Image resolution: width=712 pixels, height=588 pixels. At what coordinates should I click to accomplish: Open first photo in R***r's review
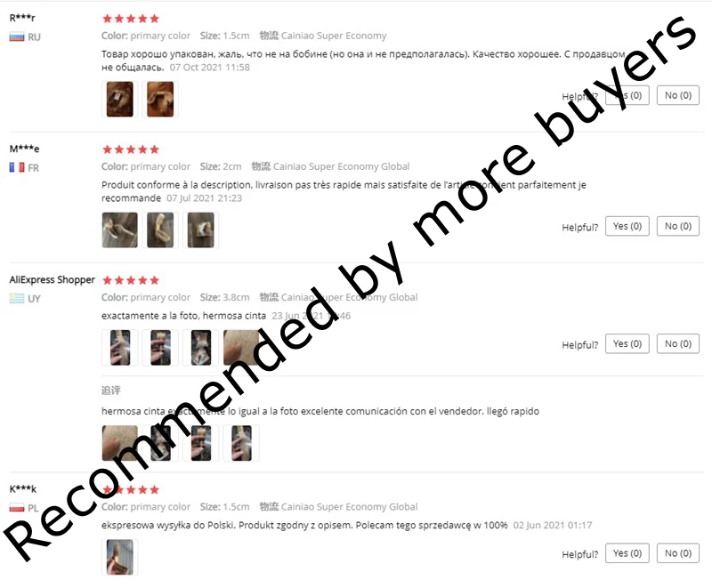[x=120, y=100]
